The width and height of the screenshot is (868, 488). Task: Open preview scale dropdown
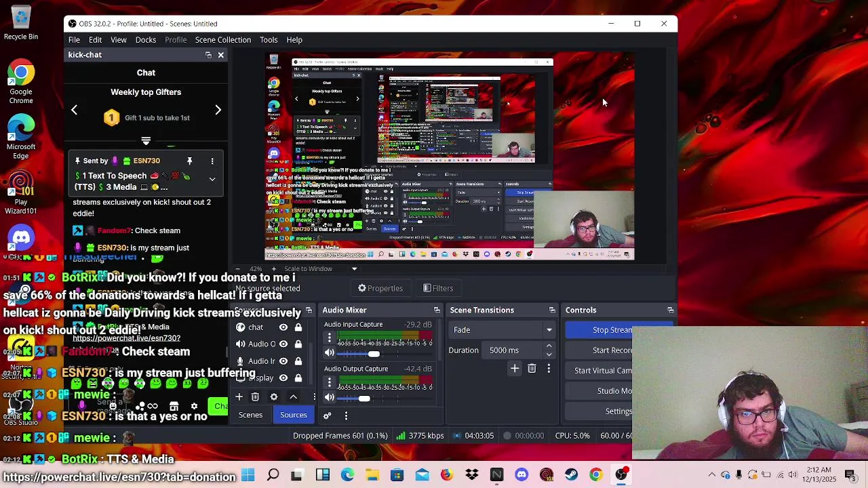coord(354,269)
